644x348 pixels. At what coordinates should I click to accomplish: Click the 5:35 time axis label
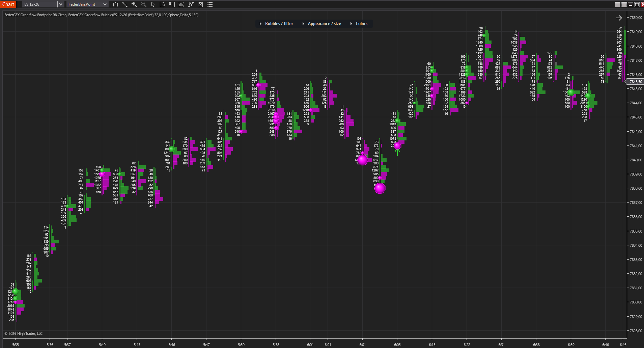click(x=16, y=345)
